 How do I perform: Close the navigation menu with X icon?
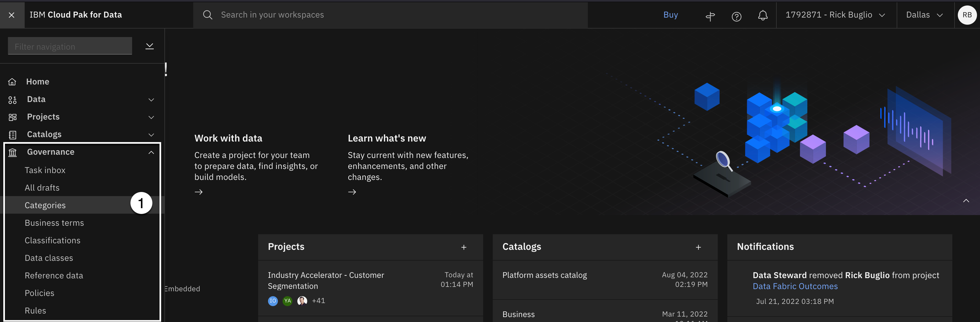[12, 15]
